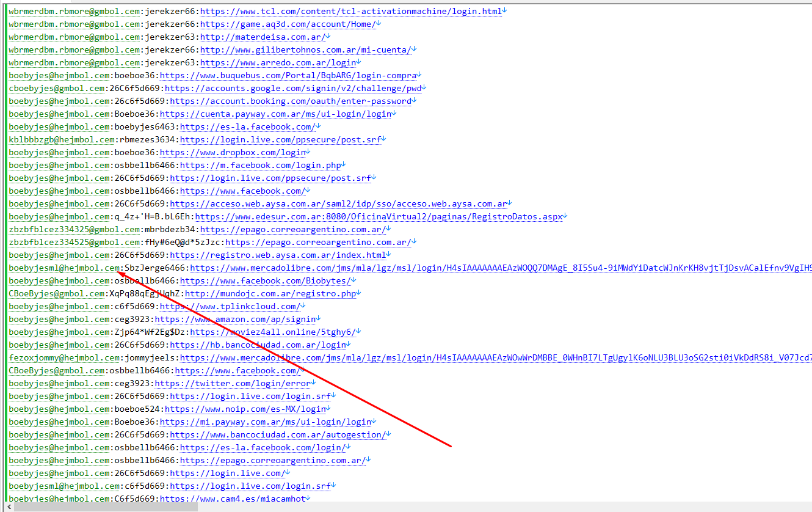Open the www.dropbox.com login link
The width and height of the screenshot is (812, 512).
[233, 153]
